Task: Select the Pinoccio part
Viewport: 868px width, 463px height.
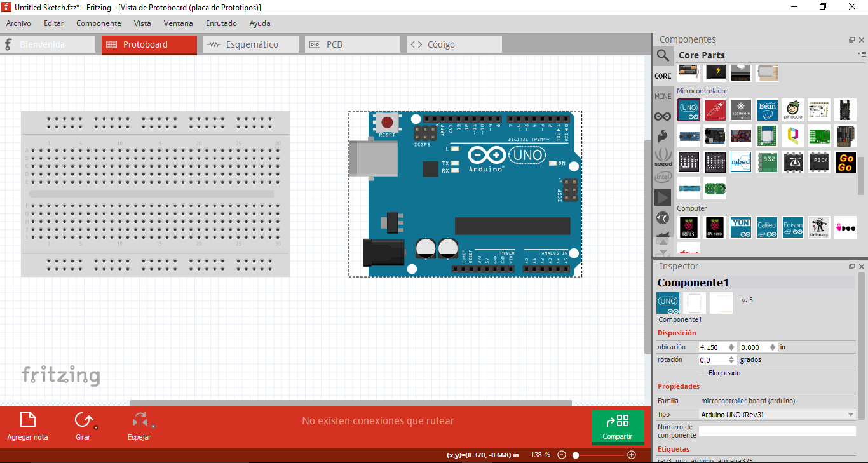Action: pos(793,109)
